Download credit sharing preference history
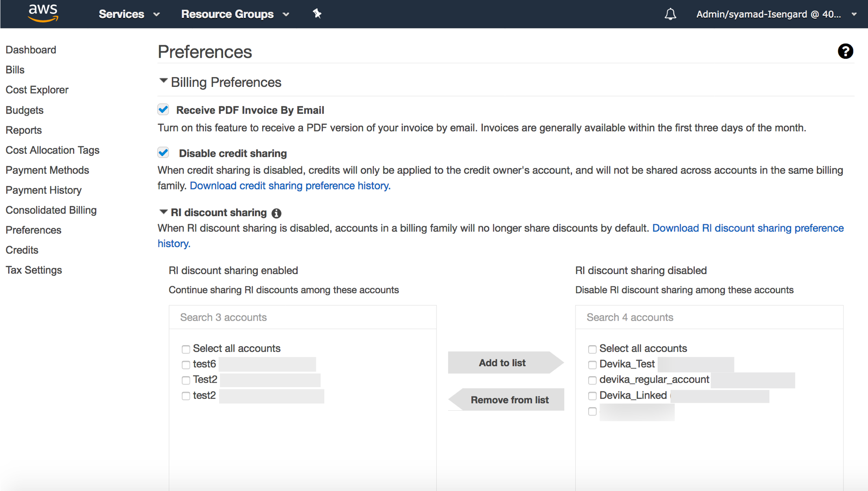Image resolution: width=868 pixels, height=491 pixels. coord(290,186)
